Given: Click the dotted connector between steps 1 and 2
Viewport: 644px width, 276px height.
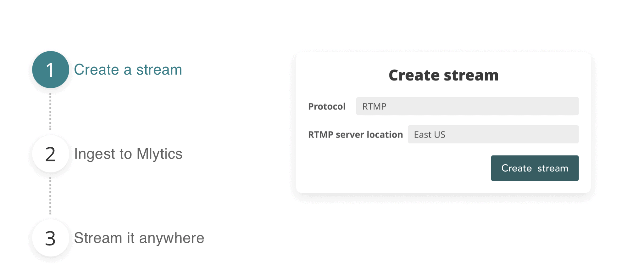Looking at the screenshot, I should point(50,112).
